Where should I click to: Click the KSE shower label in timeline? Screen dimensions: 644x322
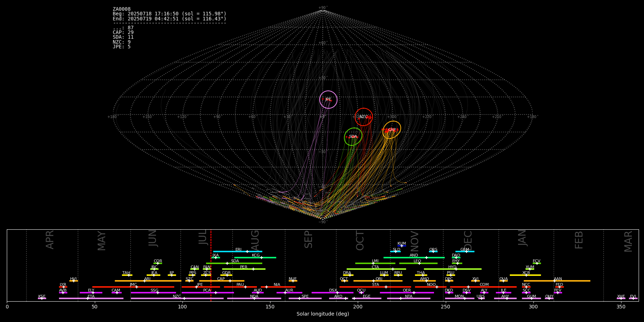click(x=42, y=297)
